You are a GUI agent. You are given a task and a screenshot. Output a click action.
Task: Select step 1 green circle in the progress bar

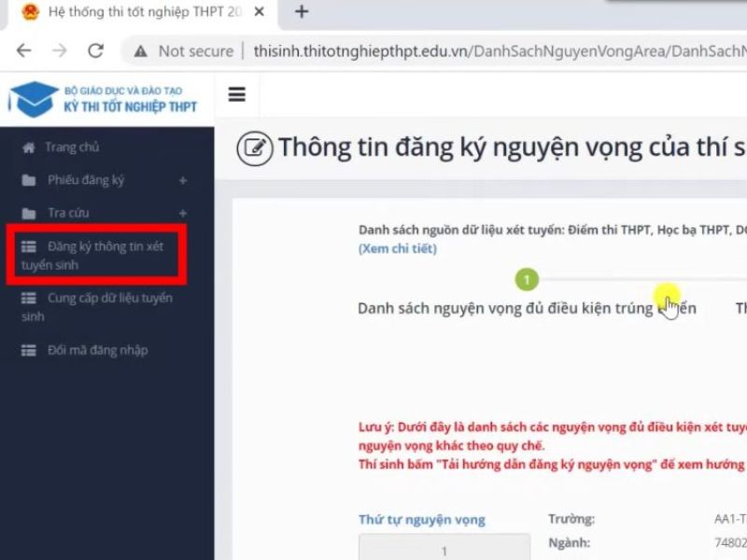527,279
